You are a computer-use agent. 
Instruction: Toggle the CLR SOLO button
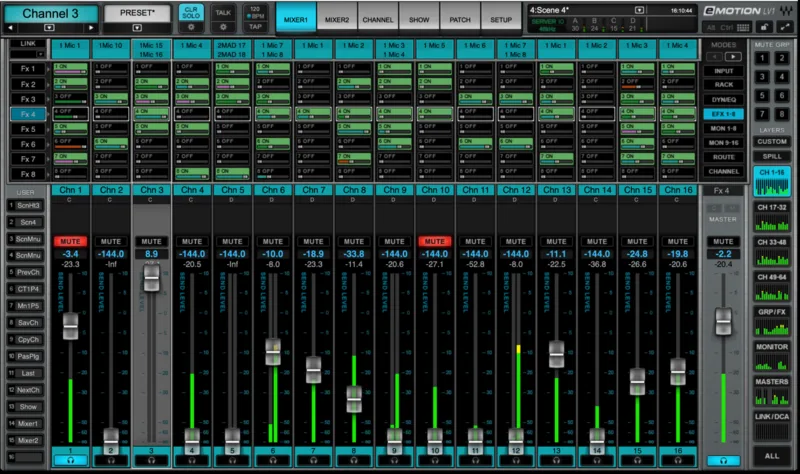[x=191, y=13]
